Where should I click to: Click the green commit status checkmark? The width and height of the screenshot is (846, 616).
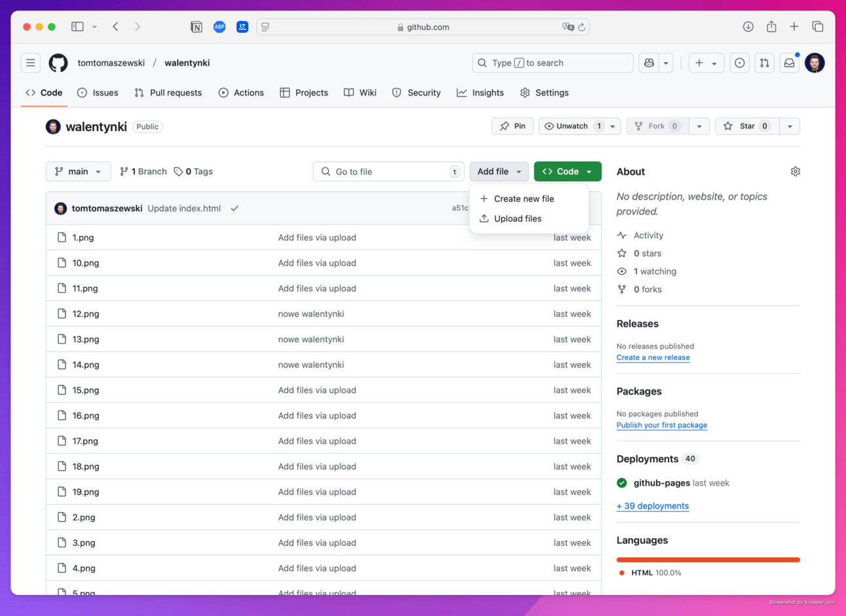[x=234, y=208]
